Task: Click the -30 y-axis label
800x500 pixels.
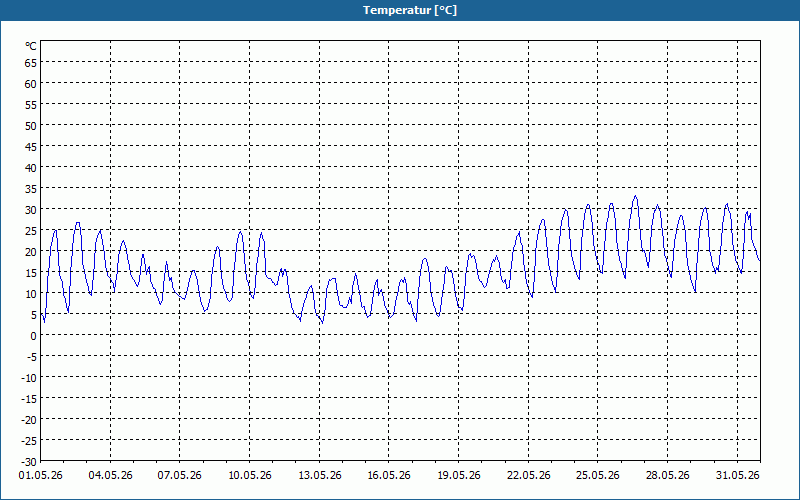Action: pyautogui.click(x=29, y=462)
